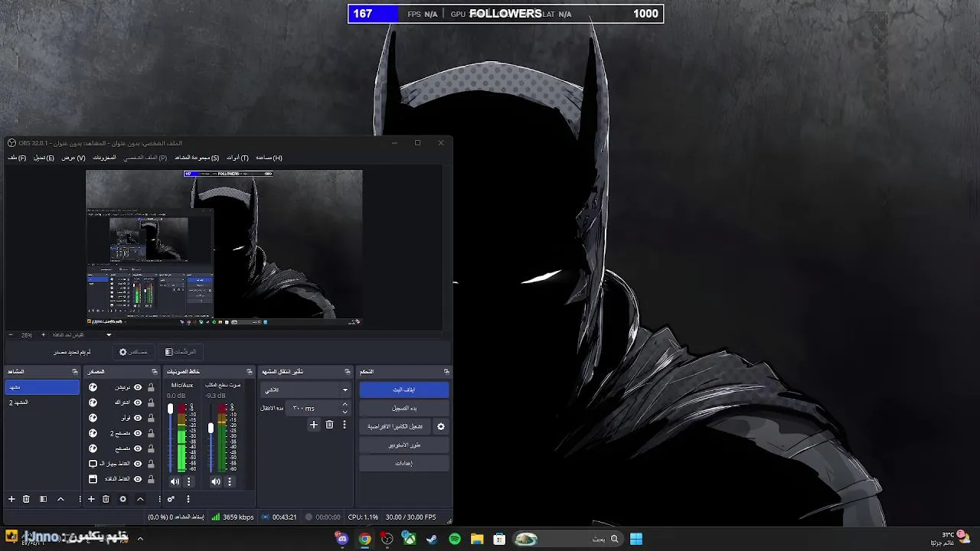
Task: Open desktop audio channel three-dot menu
Action: [x=230, y=481]
